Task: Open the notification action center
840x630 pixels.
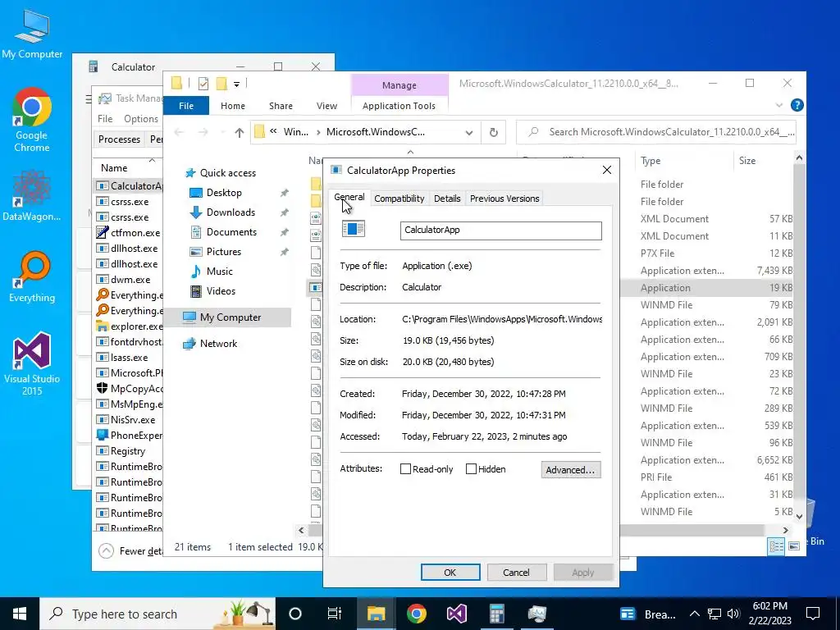Action: pos(813,614)
